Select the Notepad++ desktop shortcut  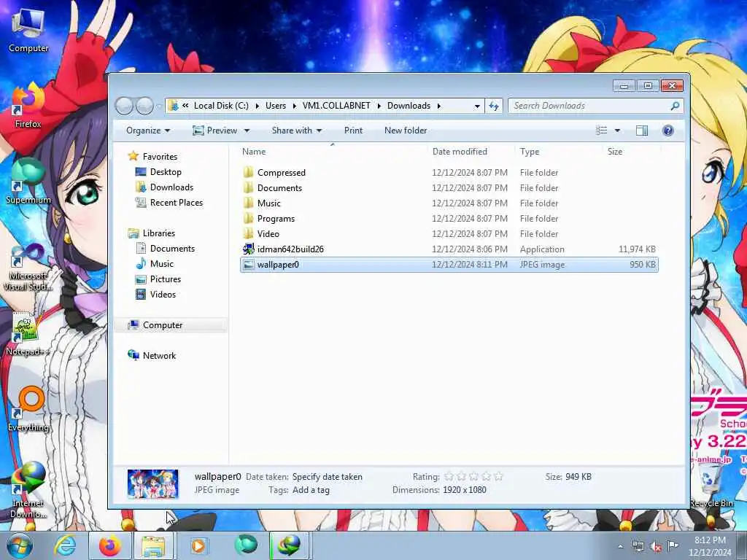coord(28,333)
